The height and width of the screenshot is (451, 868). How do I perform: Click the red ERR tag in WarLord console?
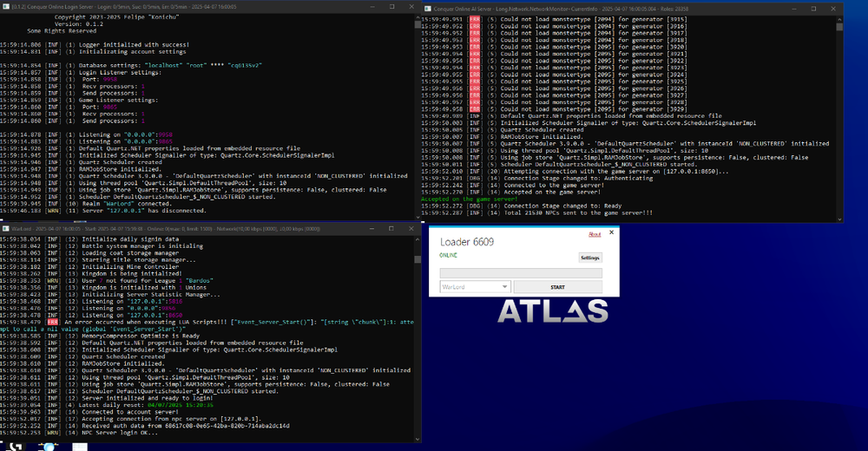[x=54, y=322]
